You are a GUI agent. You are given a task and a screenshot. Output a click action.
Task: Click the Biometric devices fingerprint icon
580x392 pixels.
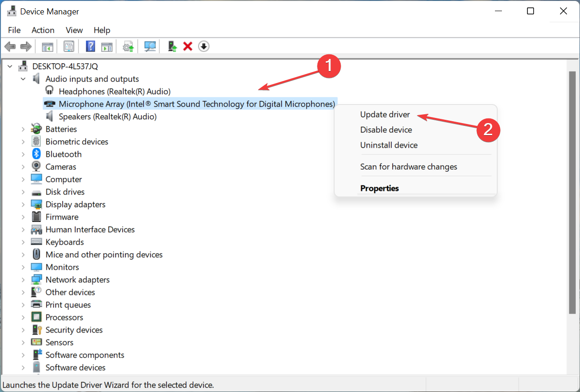[36, 142]
